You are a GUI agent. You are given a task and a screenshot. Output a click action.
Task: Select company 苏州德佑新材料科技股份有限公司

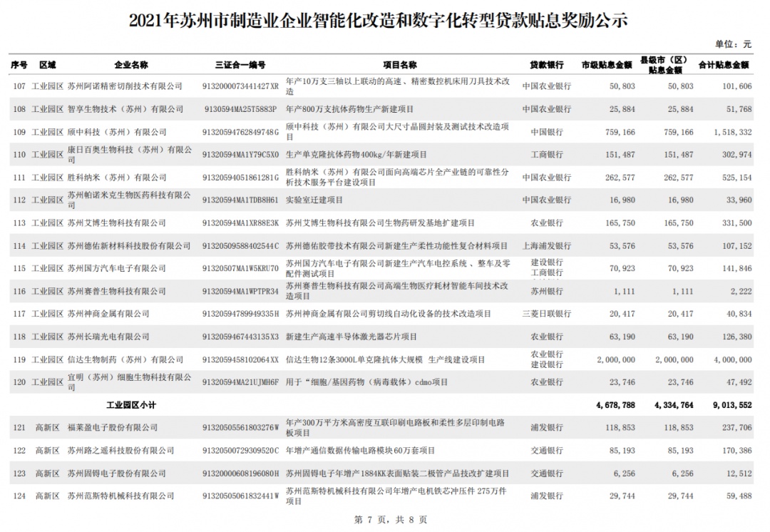[x=129, y=245]
